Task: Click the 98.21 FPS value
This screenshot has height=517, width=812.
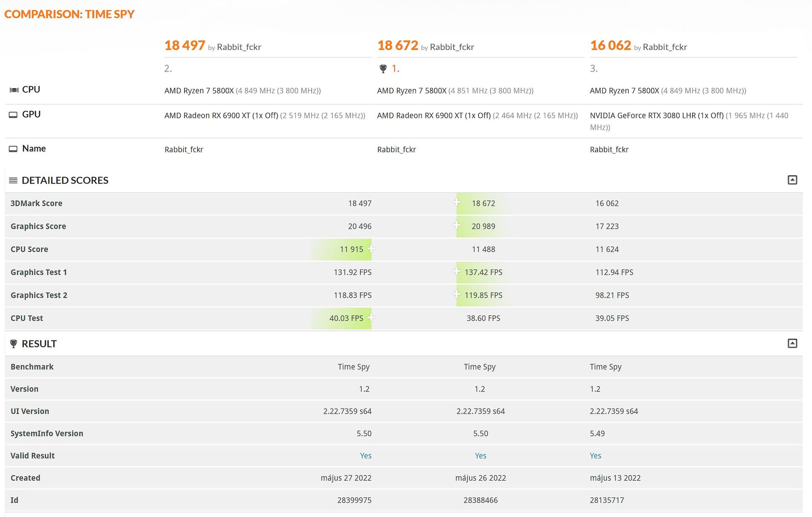Action: point(612,295)
